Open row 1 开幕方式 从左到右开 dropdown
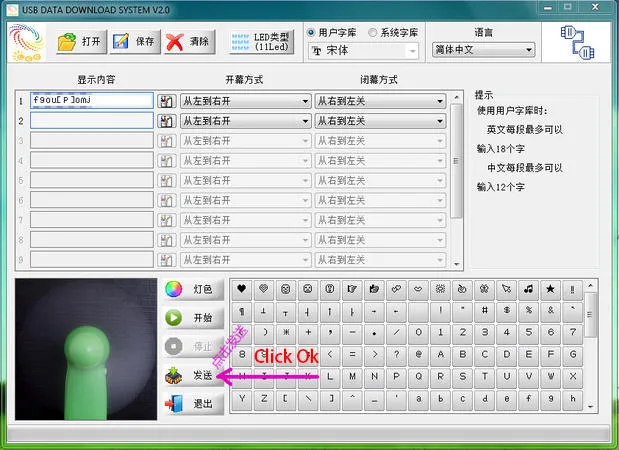The width and height of the screenshot is (619, 450). tap(246, 101)
